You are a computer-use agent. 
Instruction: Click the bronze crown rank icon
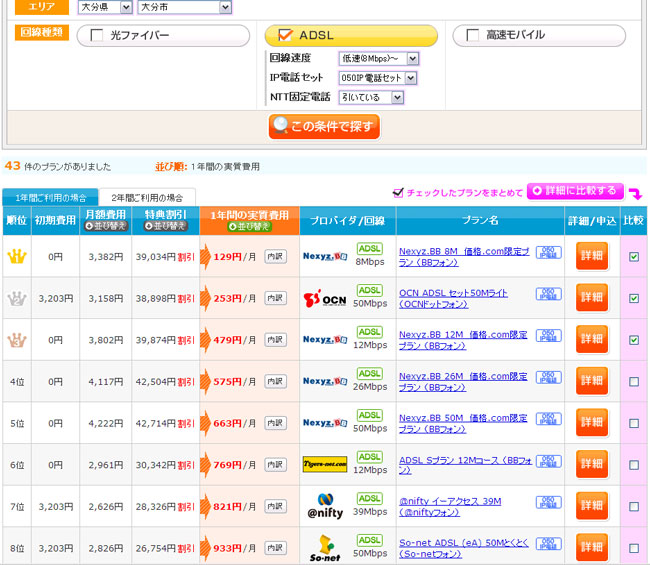click(17, 340)
